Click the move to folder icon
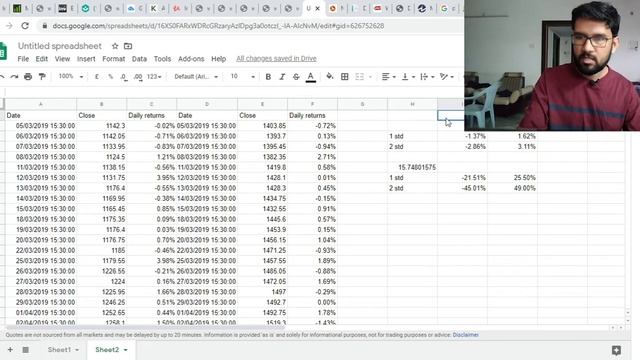The width and height of the screenshot is (640, 360). [x=128, y=46]
